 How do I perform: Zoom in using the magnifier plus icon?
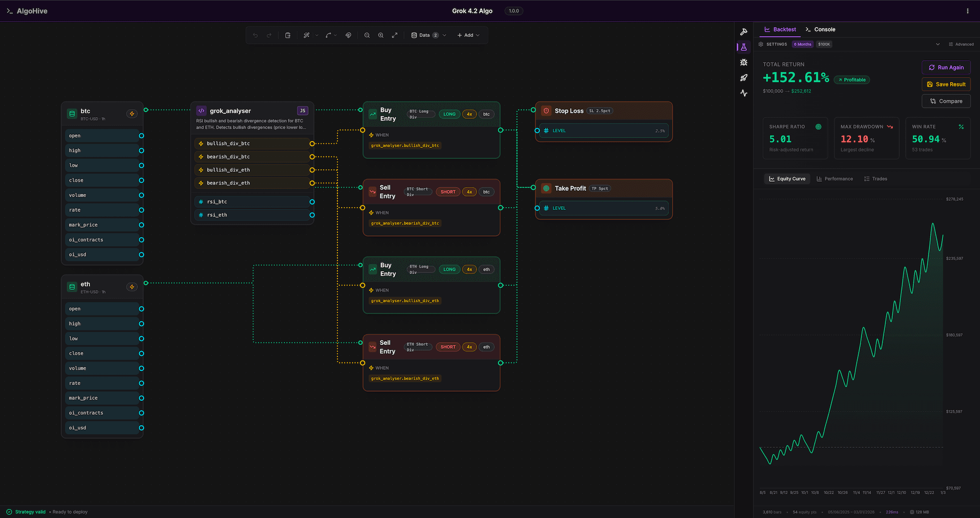click(x=380, y=35)
